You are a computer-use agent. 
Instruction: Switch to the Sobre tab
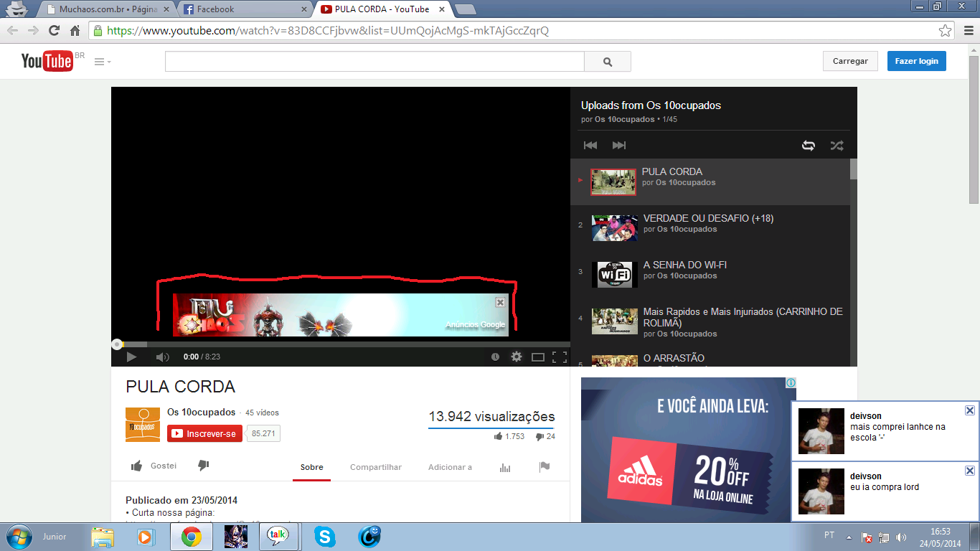click(311, 467)
